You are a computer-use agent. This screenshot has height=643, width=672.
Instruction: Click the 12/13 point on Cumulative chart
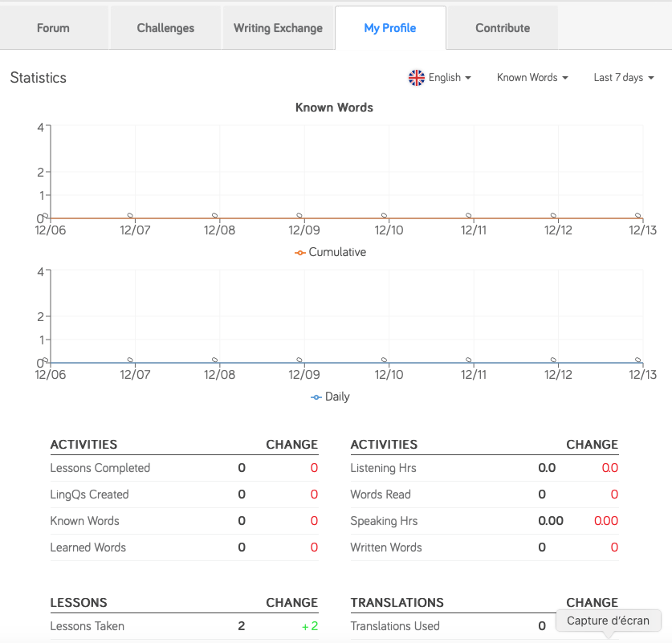638,215
